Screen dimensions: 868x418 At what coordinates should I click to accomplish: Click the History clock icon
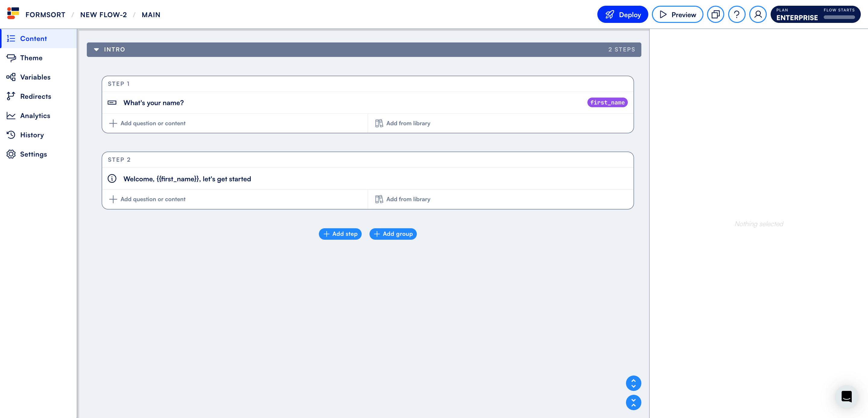pos(11,135)
